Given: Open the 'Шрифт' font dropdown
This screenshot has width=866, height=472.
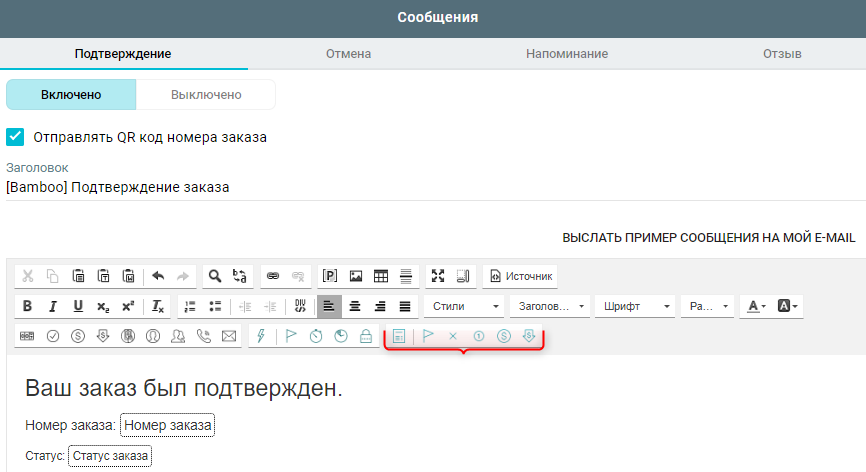Looking at the screenshot, I should click(635, 306).
